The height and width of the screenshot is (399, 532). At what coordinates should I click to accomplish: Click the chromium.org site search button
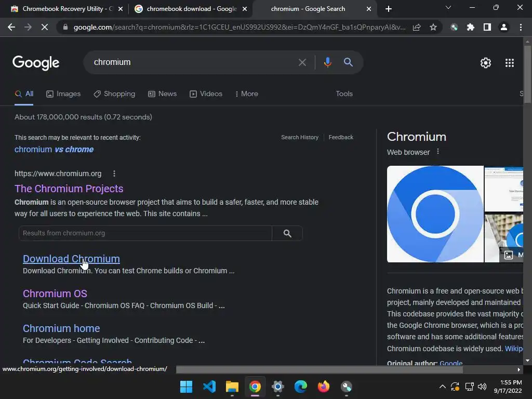[x=287, y=233]
